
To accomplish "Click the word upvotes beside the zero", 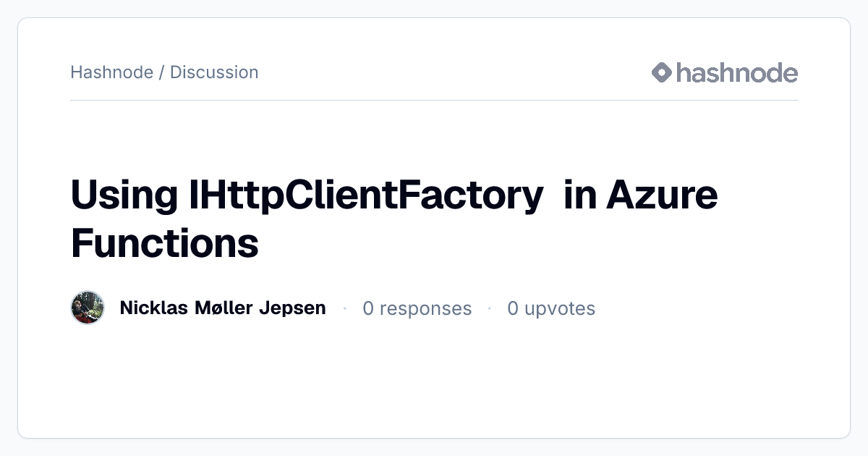I will 560,309.
